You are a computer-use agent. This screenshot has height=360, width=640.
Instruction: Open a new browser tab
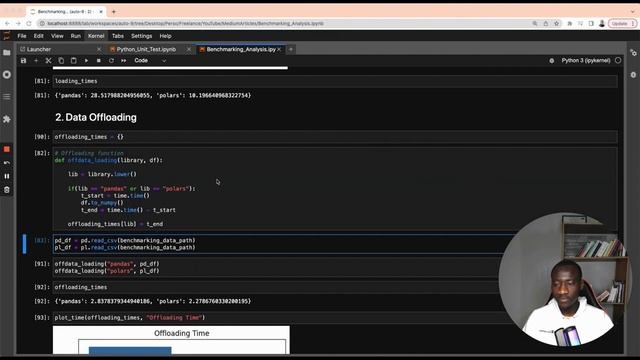pyautogui.click(x=113, y=11)
